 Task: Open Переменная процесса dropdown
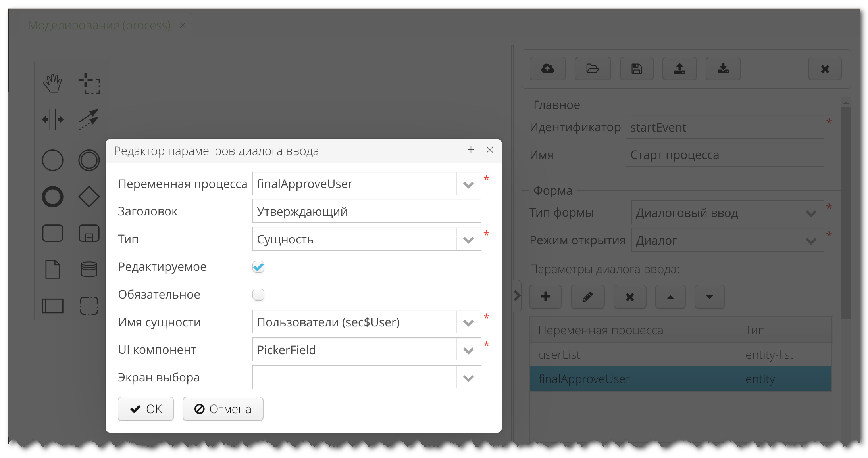(x=468, y=184)
